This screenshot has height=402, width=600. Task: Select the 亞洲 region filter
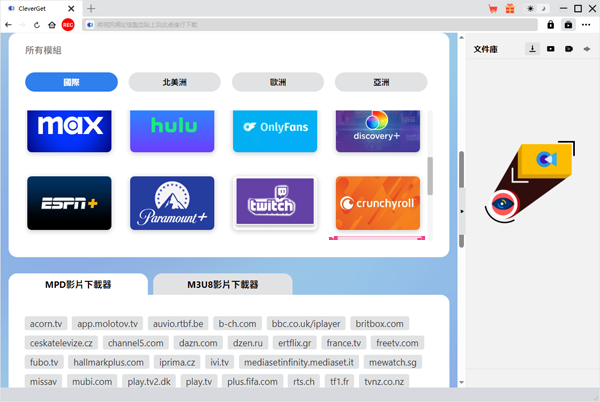(x=381, y=82)
